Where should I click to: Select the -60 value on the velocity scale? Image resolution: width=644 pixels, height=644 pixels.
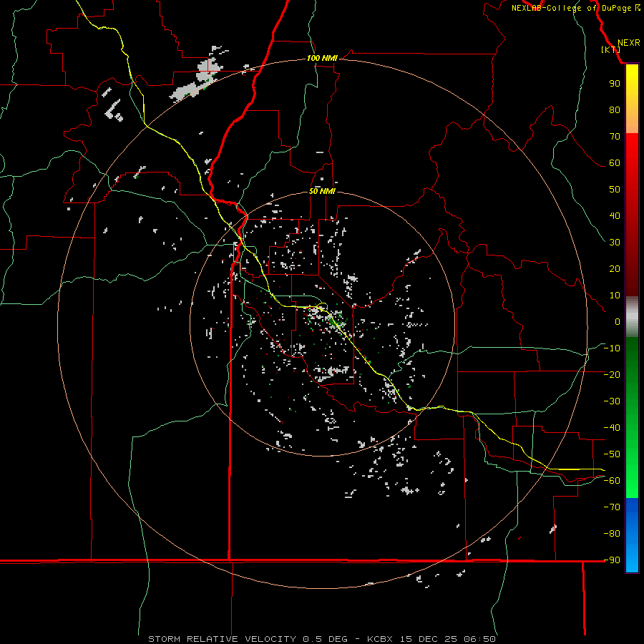tap(612, 481)
